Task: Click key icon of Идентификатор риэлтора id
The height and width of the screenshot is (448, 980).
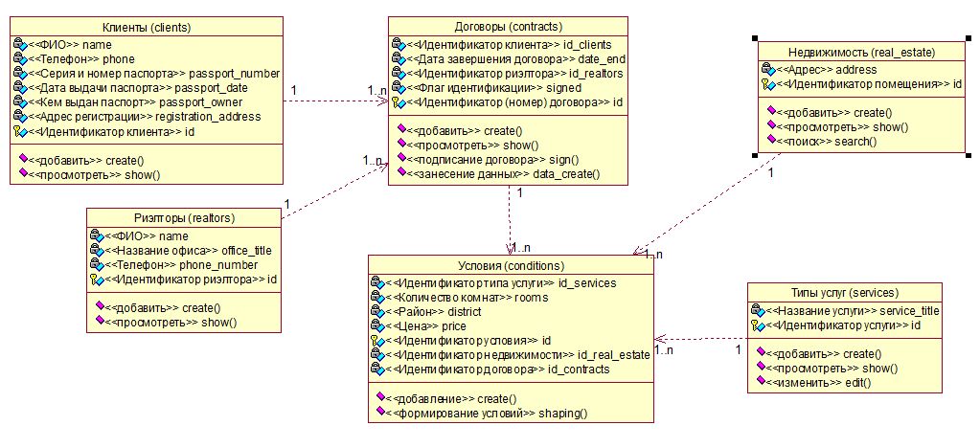Action: pyautogui.click(x=96, y=280)
